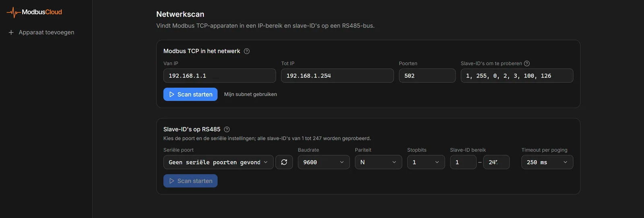Show help for Slave-ID's om te proberen
Viewport: 644px width, 218px height.
coord(527,63)
